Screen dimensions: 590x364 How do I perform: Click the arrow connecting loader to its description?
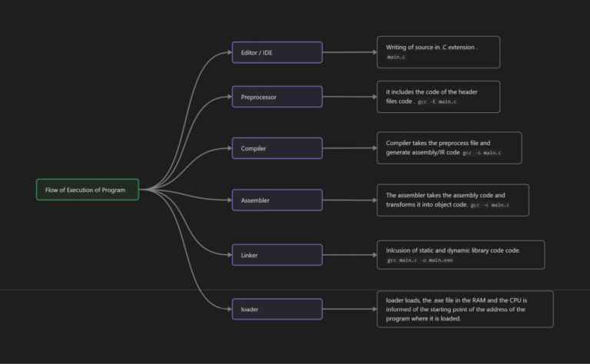point(350,309)
